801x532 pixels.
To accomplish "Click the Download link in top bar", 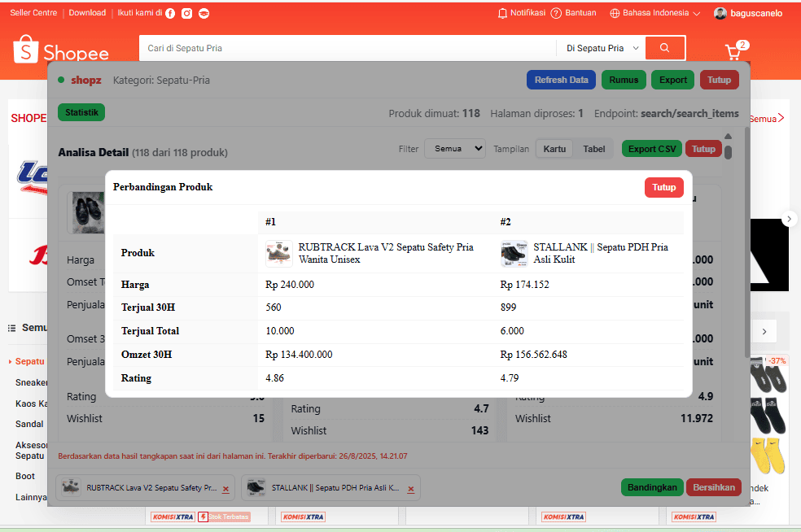I will pos(87,13).
